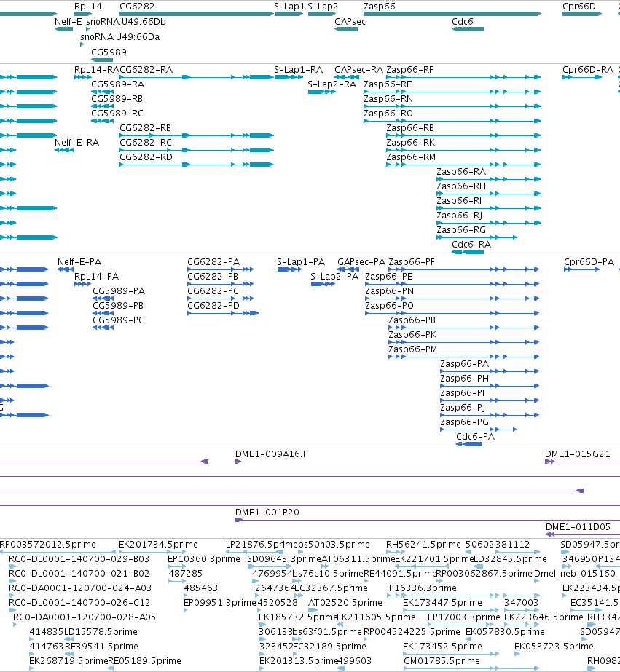Click the CG6282 gene name
This screenshot has height=672, width=620.
click(x=137, y=7)
